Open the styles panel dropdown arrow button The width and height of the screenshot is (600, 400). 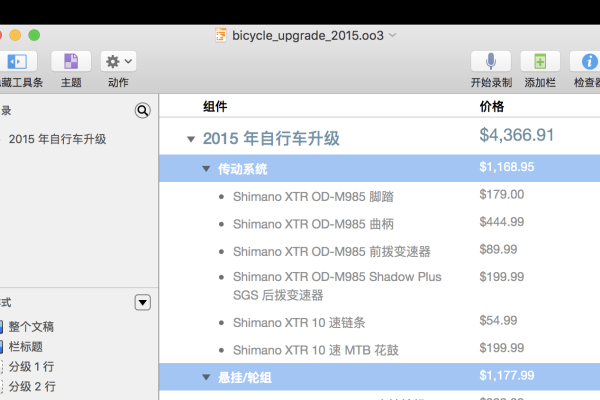pyautogui.click(x=142, y=303)
